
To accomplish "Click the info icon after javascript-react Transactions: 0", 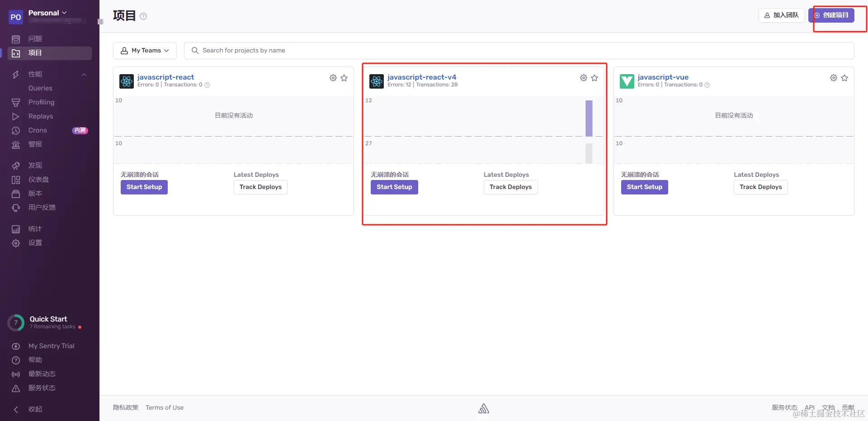I will point(207,85).
